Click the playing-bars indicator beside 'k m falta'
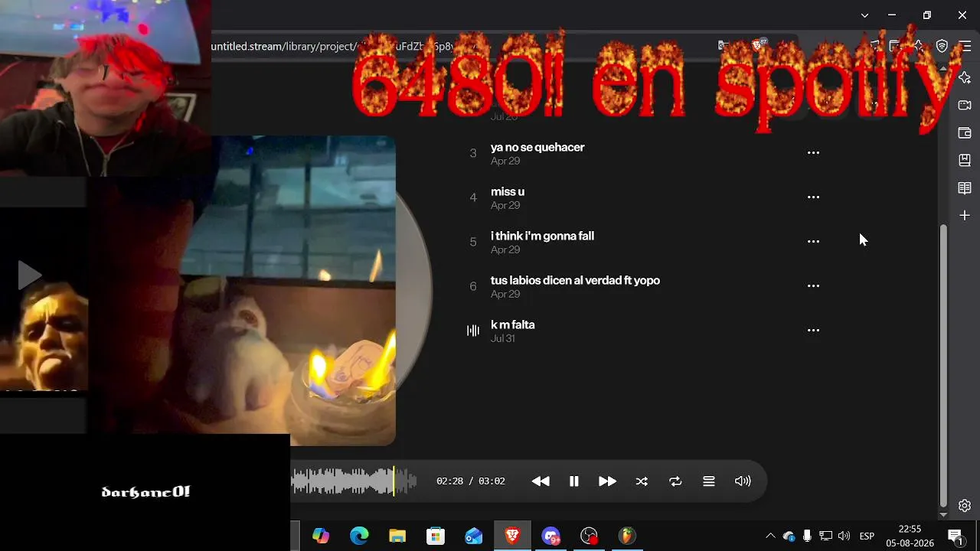This screenshot has width=980, height=551. (x=473, y=331)
